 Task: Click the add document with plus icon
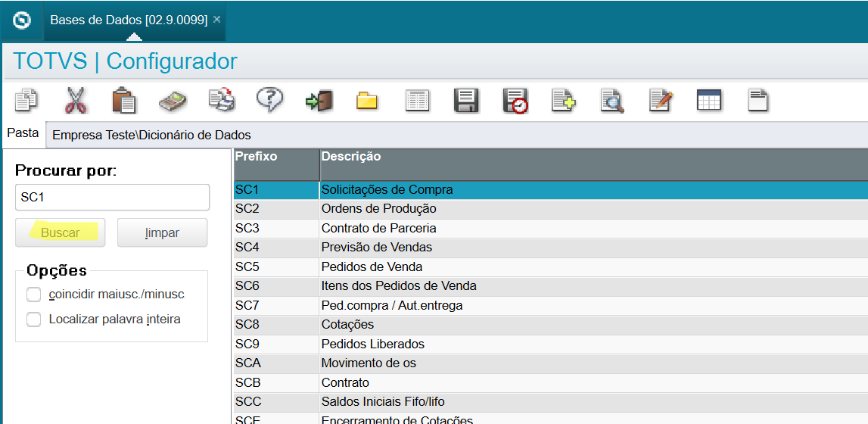[564, 101]
